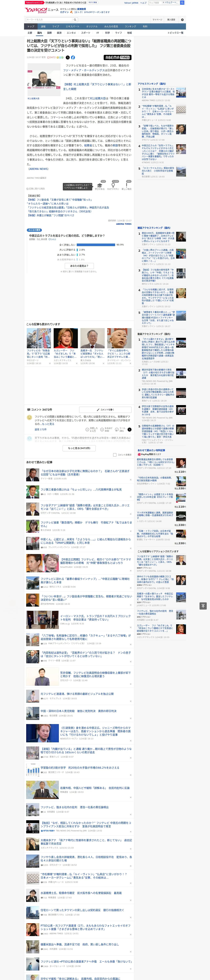Image resolution: width=210 pixels, height=980 pixels.
Task: Open the access ranking item 1 about ゴーストタウン
Action: tap(158, 92)
